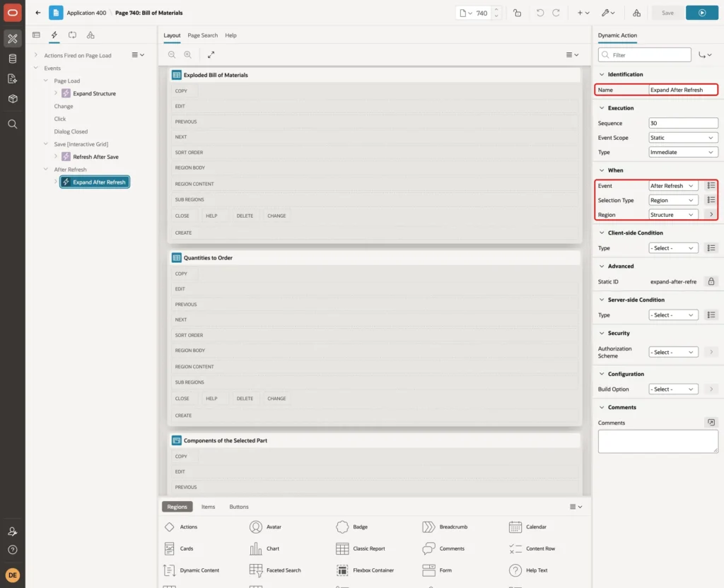This screenshot has width=724, height=588.
Task: Collapse the When section
Action: pyautogui.click(x=602, y=170)
